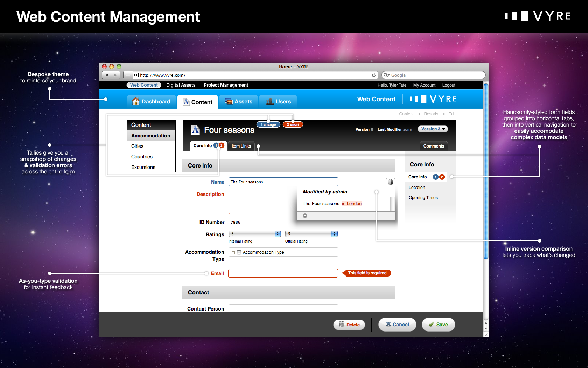Select Accommodation in Content sidebar
The height and width of the screenshot is (368, 588).
coord(151,136)
